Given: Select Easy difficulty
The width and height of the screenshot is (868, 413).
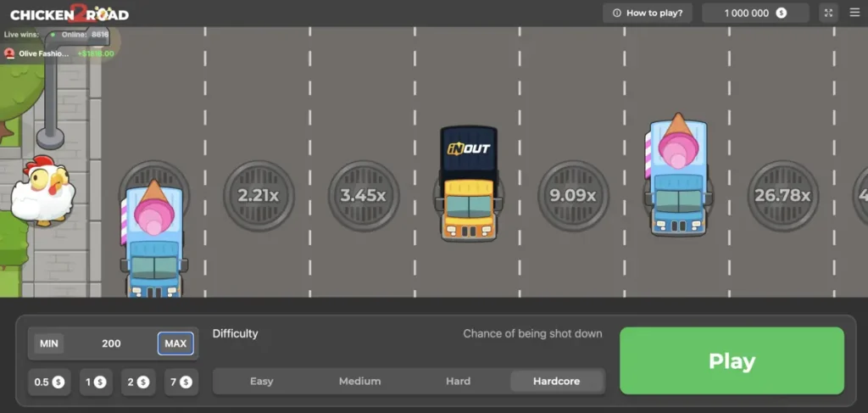Looking at the screenshot, I should pos(262,382).
